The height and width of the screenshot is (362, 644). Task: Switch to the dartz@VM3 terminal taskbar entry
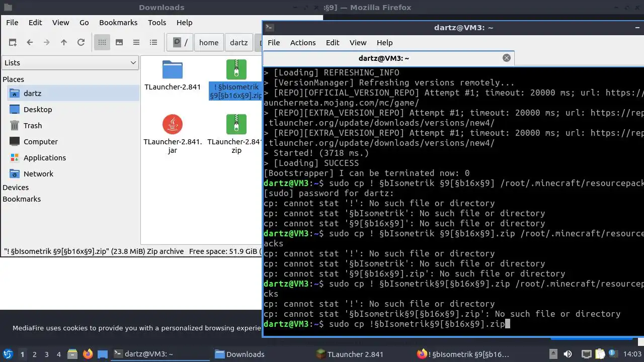160,354
